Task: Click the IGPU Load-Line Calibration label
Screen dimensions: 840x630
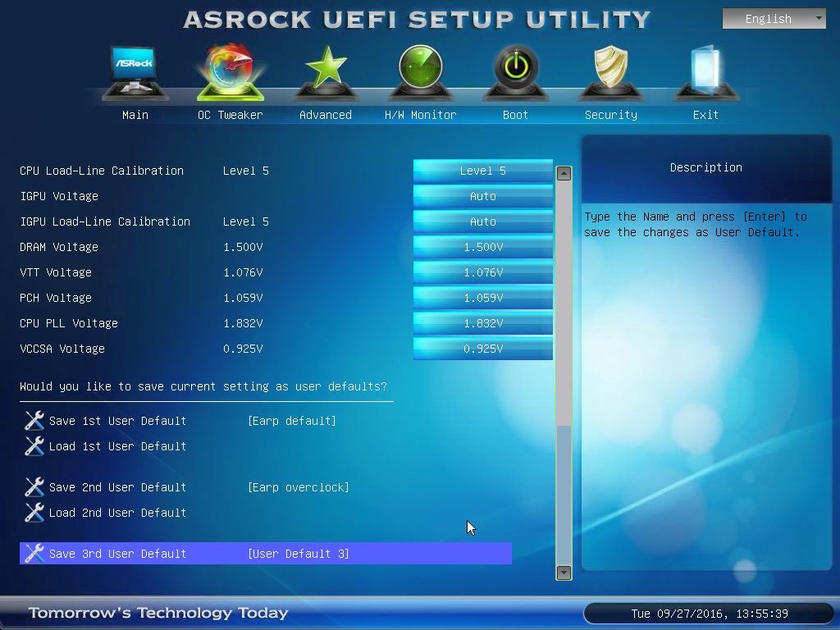Action: 105,221
